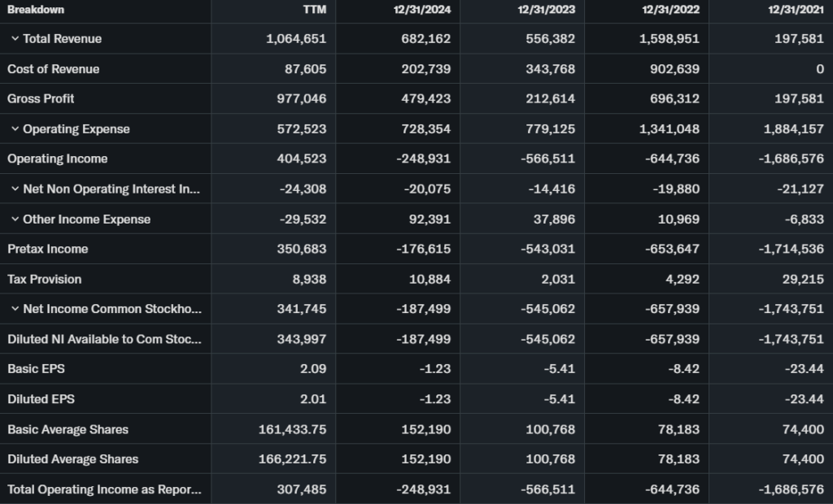Select the Gross Profit row label
The image size is (833, 504).
(x=41, y=99)
